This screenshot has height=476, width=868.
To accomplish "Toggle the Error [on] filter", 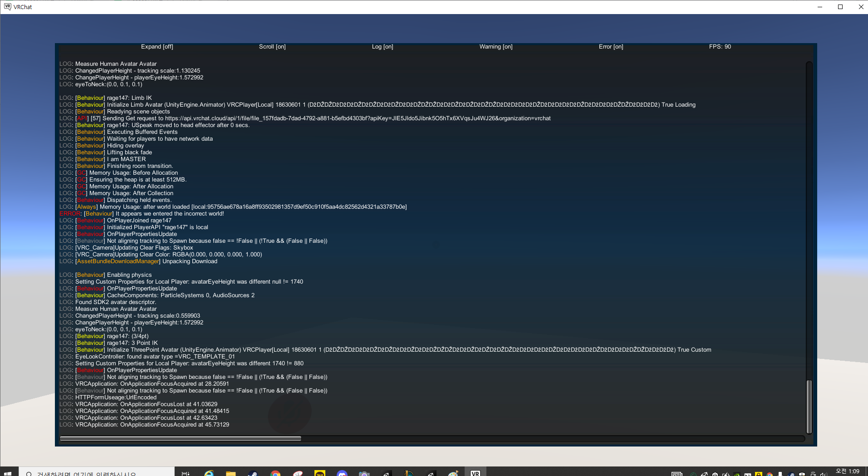I will click(611, 47).
